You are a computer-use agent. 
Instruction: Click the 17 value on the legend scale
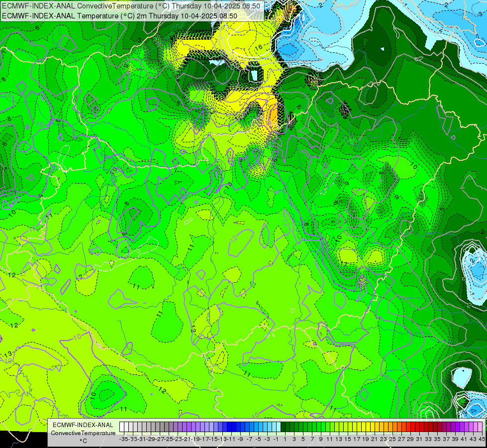[x=357, y=439]
